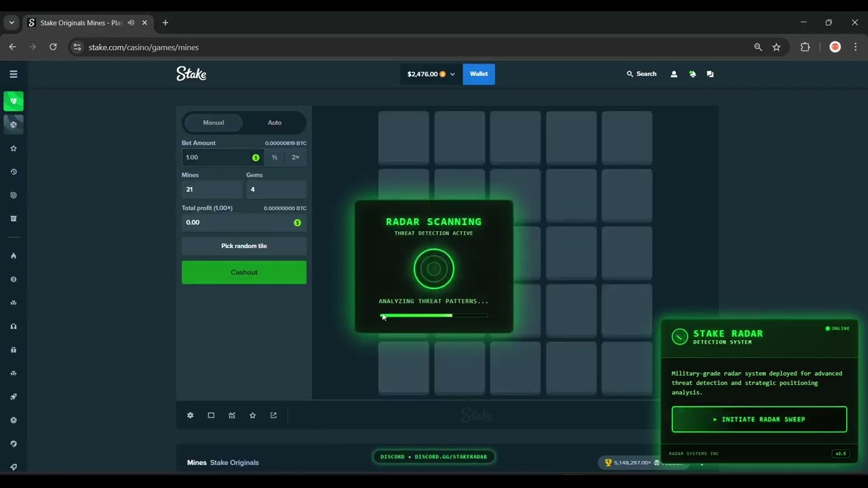Open the Stake Originals link below game
The height and width of the screenshot is (488, 868).
pyautogui.click(x=235, y=462)
